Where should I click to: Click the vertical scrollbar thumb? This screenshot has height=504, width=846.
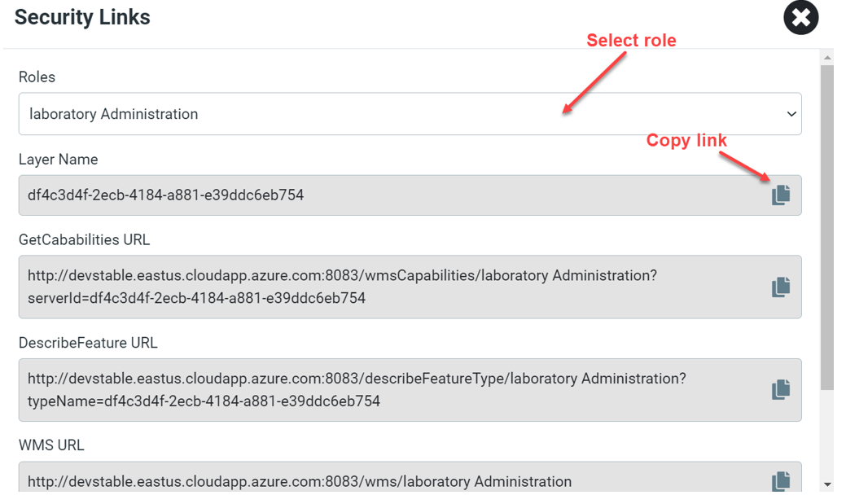(827, 226)
